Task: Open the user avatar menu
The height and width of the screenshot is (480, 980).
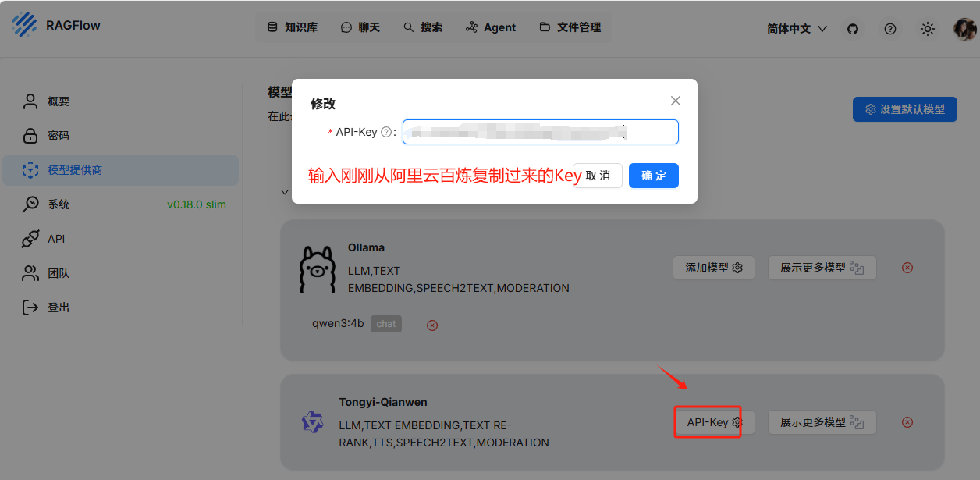Action: (965, 29)
